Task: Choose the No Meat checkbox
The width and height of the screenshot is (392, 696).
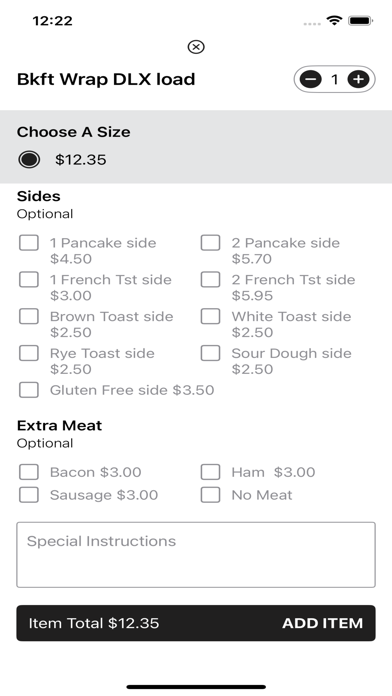Action: pos(210,495)
